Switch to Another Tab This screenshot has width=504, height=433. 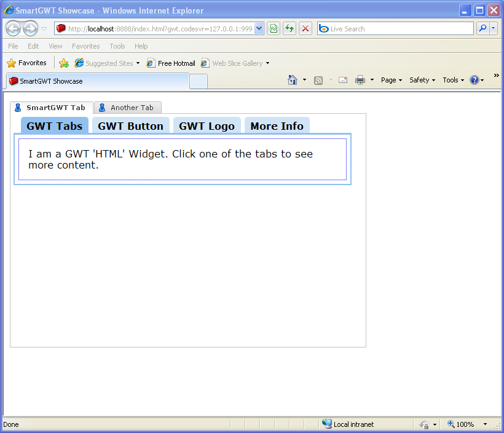point(128,108)
